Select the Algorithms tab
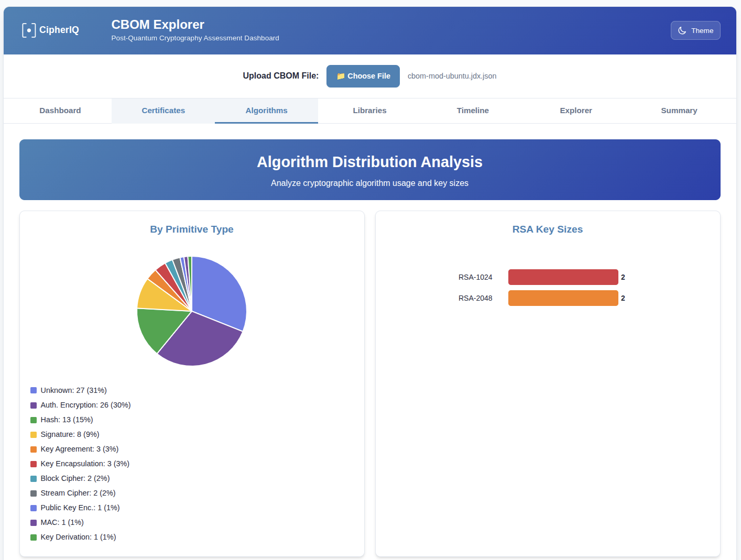This screenshot has width=741, height=560. pyautogui.click(x=266, y=111)
